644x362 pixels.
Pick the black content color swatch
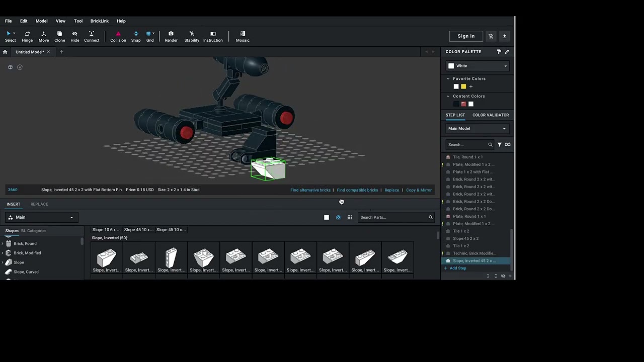(x=456, y=104)
